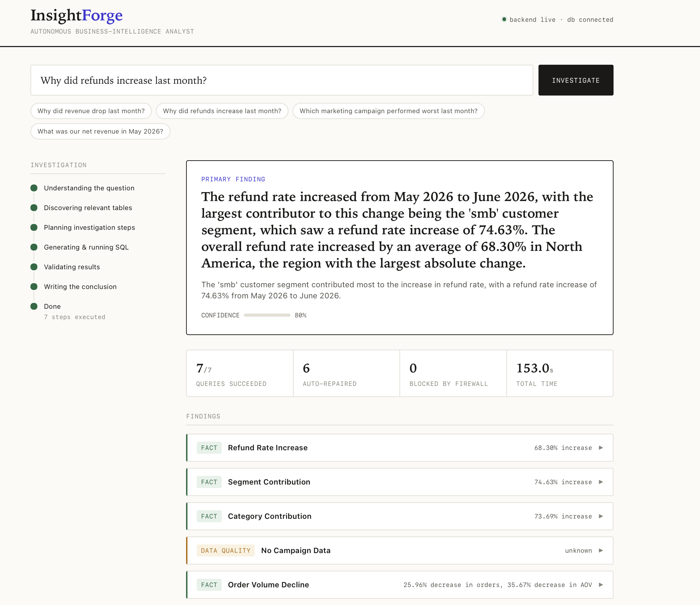Click step dot for Understanding the question
The height and width of the screenshot is (605, 700).
(34, 188)
